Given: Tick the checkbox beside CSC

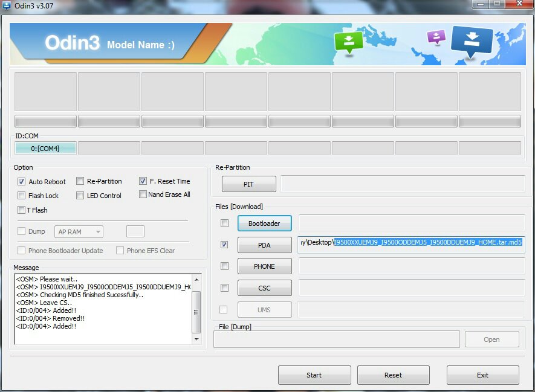Looking at the screenshot, I should click(x=224, y=288).
